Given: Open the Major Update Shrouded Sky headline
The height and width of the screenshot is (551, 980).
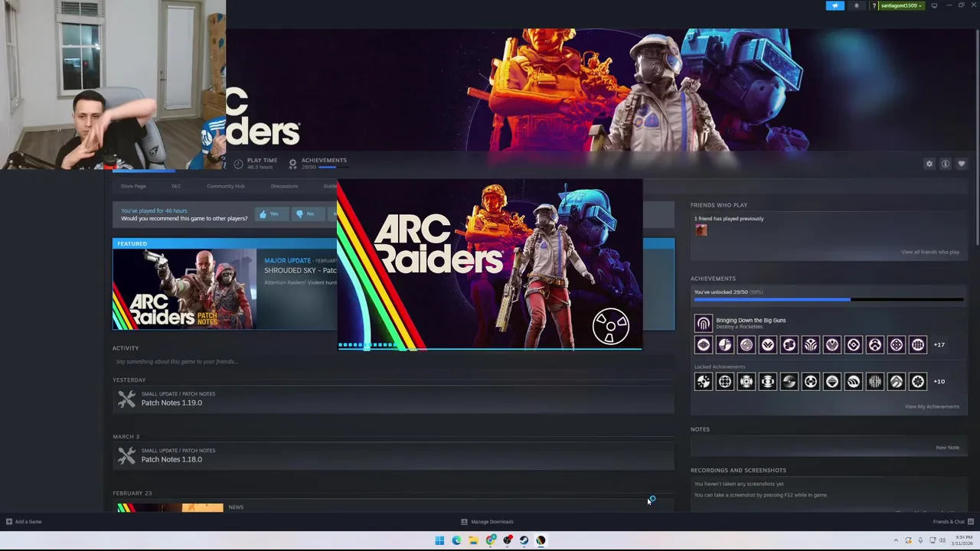Looking at the screenshot, I should point(300,270).
